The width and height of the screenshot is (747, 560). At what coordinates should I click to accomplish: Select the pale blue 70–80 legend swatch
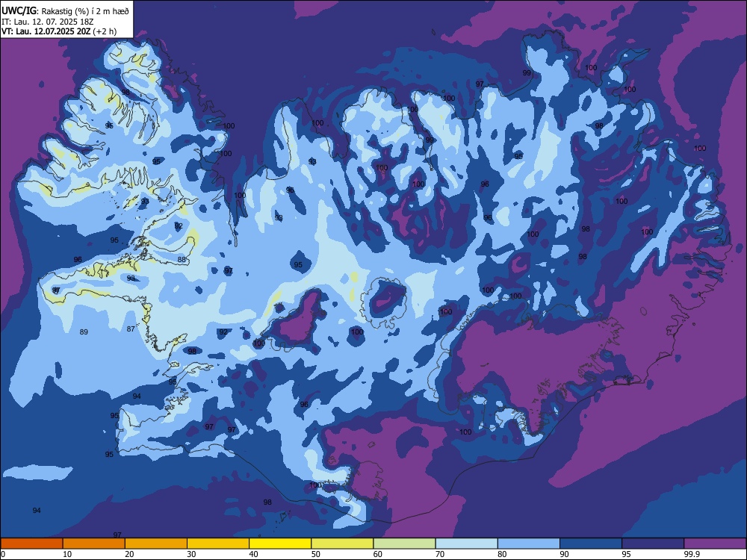point(466,544)
